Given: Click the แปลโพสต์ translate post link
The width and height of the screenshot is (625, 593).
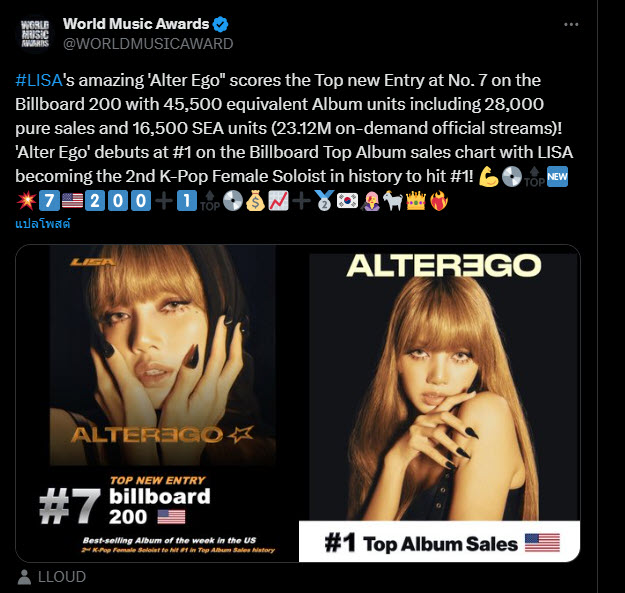Looking at the screenshot, I should tap(43, 224).
